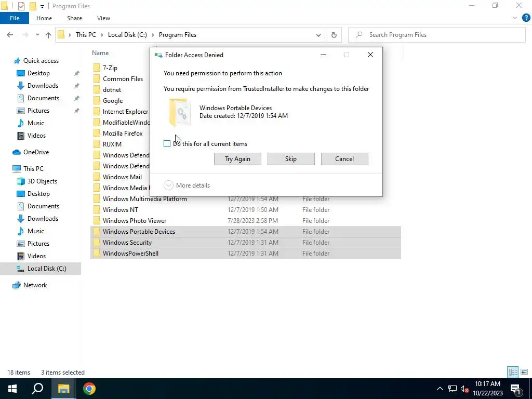Screen dimensions: 532x399
Task: Cancel the Folder Access Denied dialog
Action: (x=344, y=159)
